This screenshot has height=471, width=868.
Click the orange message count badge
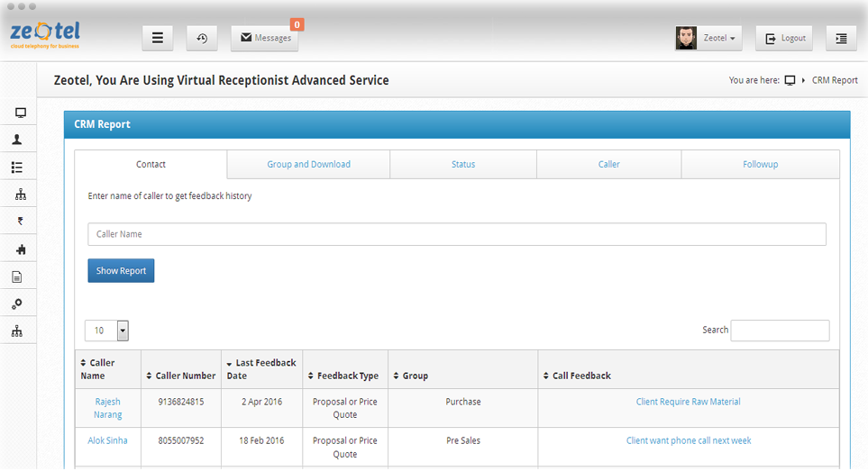coord(297,24)
